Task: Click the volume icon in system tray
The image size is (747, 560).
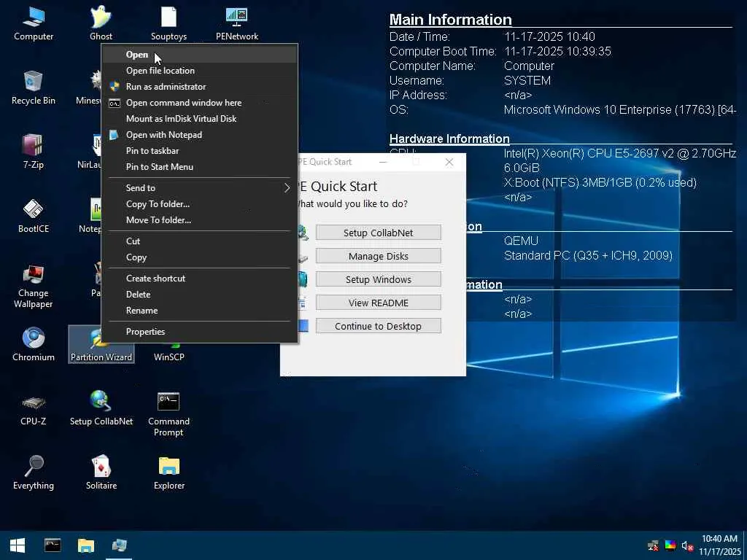Action: pos(686,545)
